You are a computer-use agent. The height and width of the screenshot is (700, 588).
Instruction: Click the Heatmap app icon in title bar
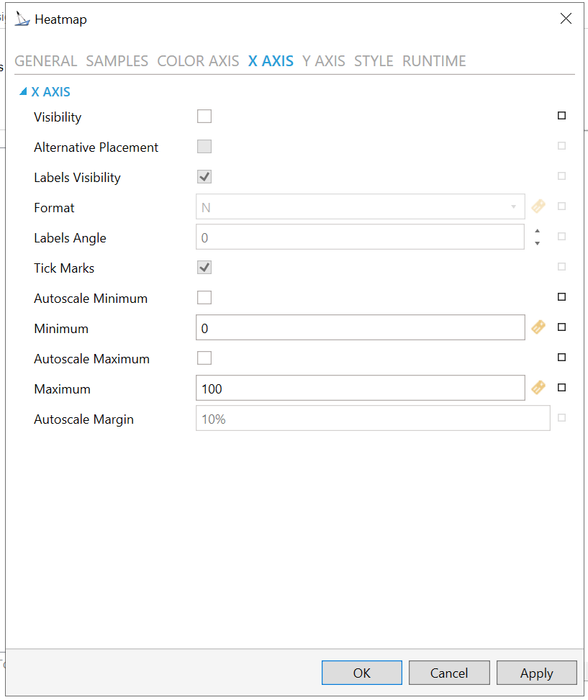22,19
